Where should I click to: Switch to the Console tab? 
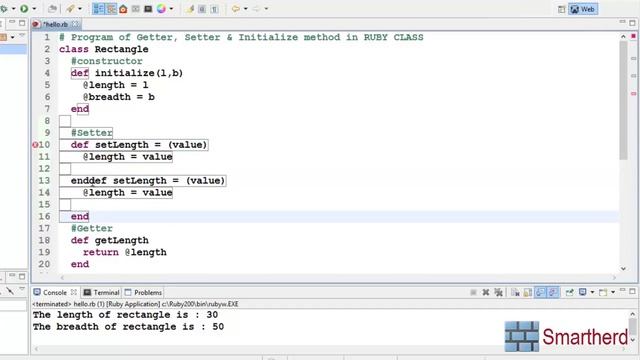pyautogui.click(x=54, y=293)
